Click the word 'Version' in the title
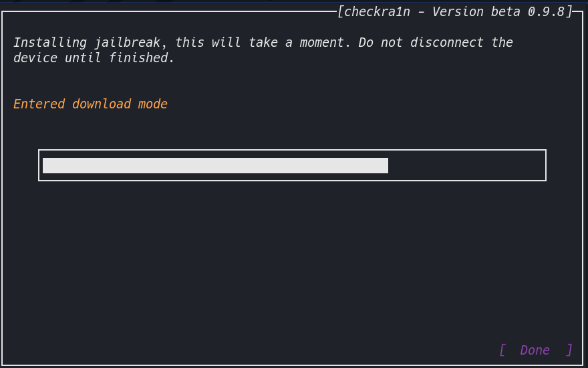Image resolution: width=588 pixels, height=368 pixels. tap(458, 12)
